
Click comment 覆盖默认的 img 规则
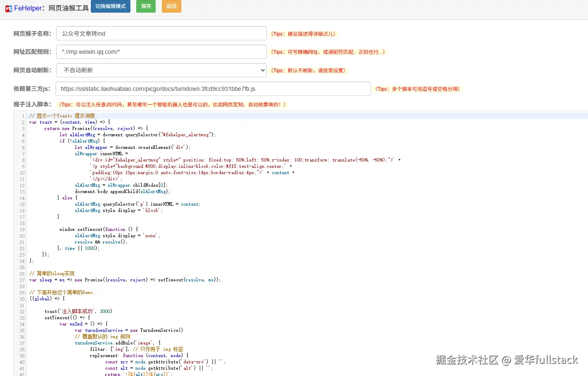(103, 336)
